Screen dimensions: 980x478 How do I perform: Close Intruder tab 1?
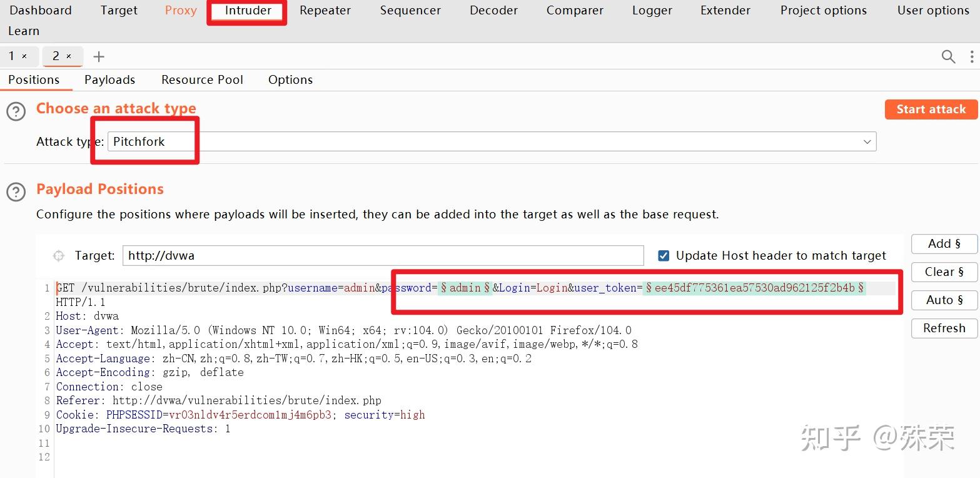(x=24, y=56)
